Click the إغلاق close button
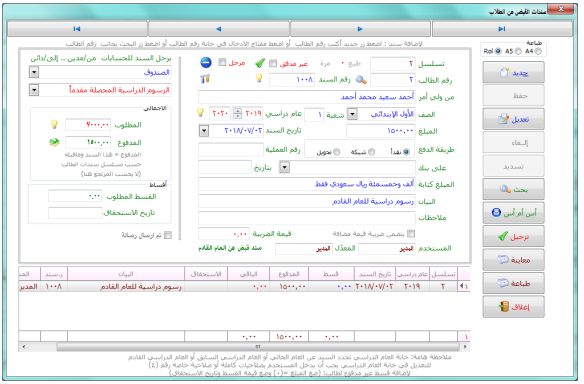Image resolution: width=584 pixels, height=384 pixels. (513, 307)
